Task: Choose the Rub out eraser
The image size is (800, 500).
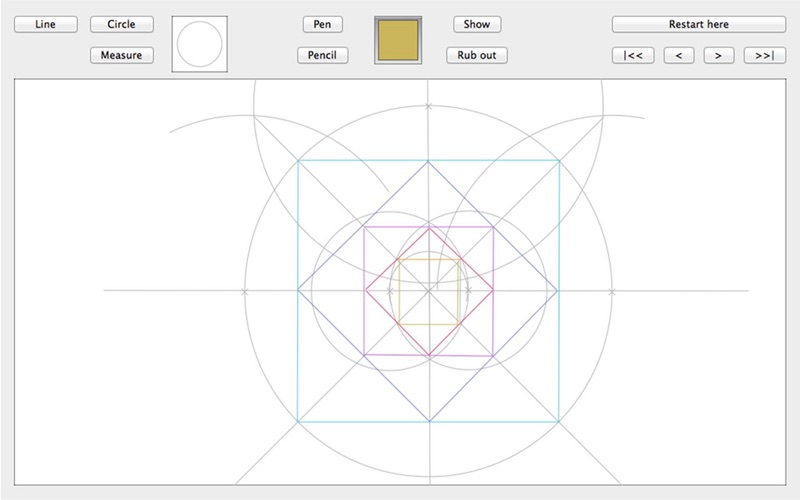Action: tap(477, 55)
